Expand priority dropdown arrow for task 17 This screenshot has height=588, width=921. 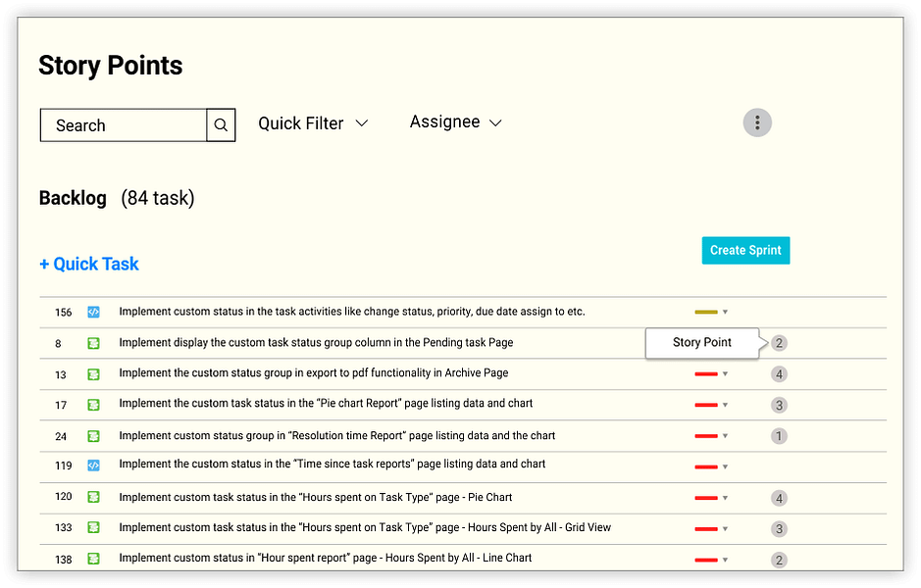pyautogui.click(x=726, y=405)
